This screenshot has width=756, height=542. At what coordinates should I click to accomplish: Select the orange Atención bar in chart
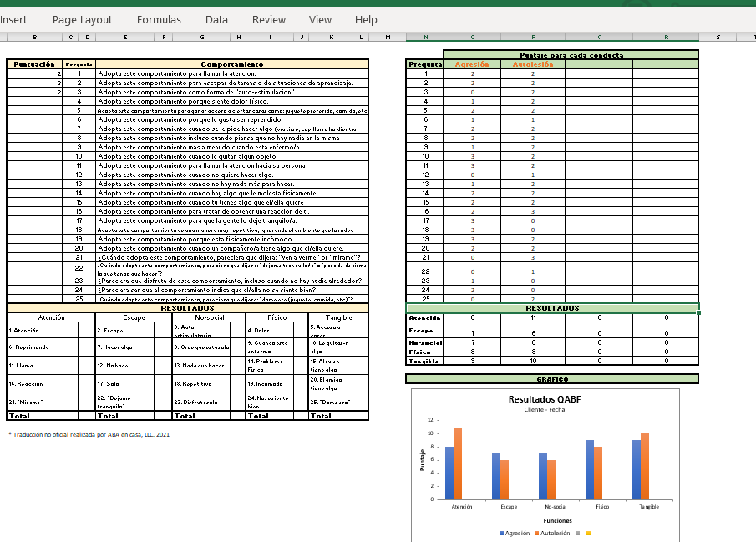458,463
